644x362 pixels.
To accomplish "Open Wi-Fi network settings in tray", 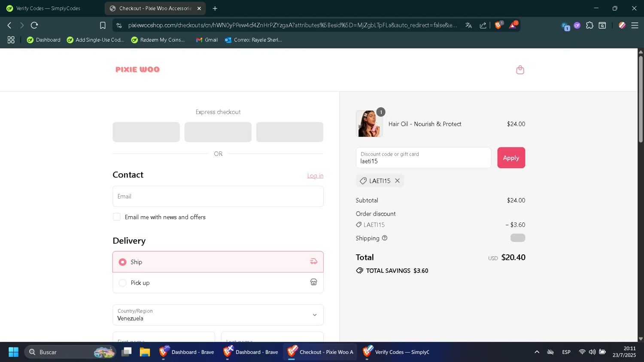I will [x=582, y=352].
